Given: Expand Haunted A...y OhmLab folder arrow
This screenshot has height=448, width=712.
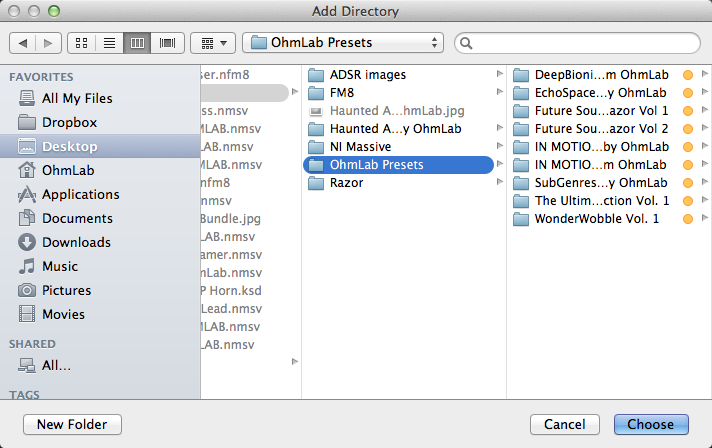Looking at the screenshot, I should point(499,128).
